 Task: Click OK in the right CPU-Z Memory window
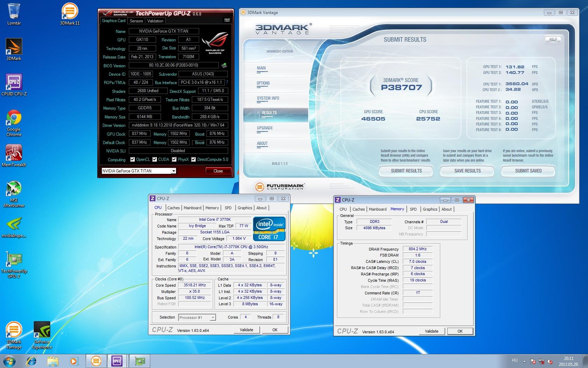coord(460,331)
